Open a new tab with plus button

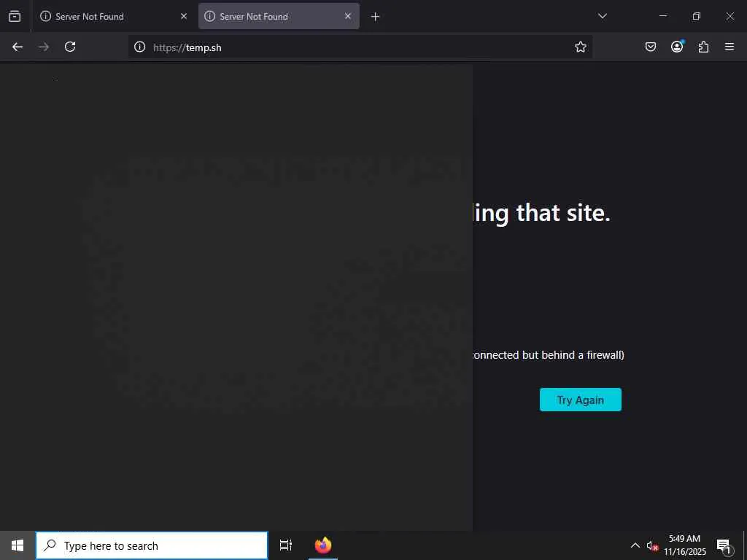[x=376, y=17]
